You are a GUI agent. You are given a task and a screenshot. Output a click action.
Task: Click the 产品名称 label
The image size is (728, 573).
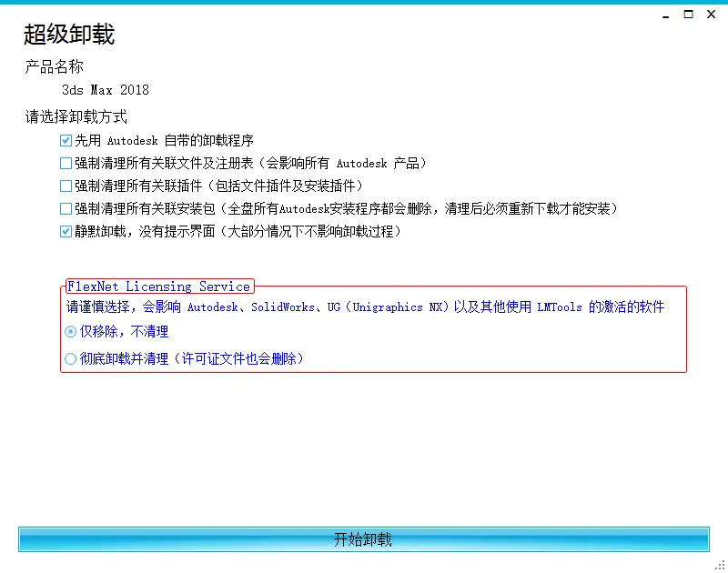click(55, 66)
